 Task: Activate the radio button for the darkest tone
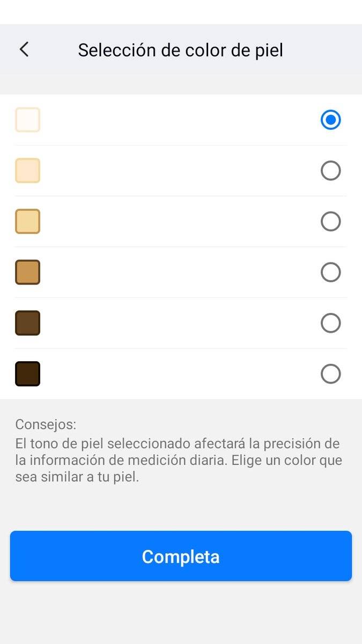(330, 374)
